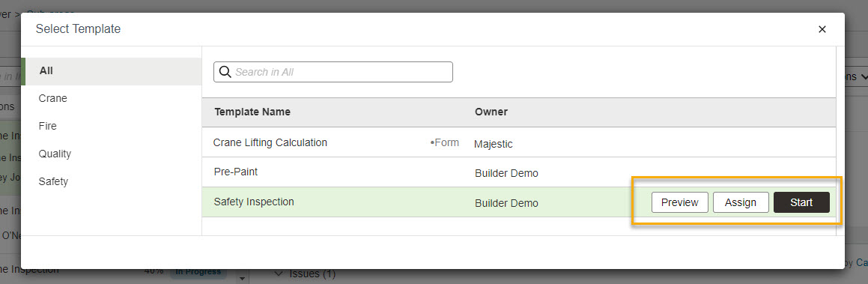The width and height of the screenshot is (868, 284).
Task: Start the Safety Inspection template
Action: pyautogui.click(x=801, y=202)
